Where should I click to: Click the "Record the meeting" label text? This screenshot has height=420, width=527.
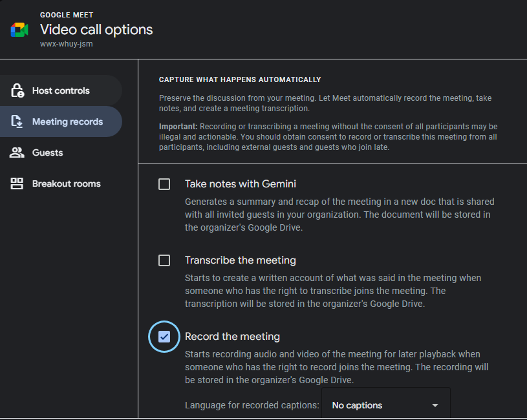tap(232, 337)
